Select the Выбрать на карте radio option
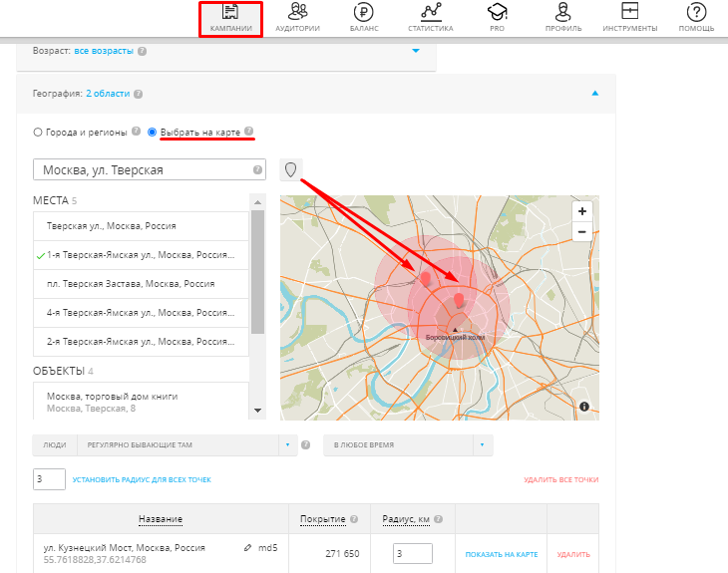The image size is (728, 573). coord(152,132)
